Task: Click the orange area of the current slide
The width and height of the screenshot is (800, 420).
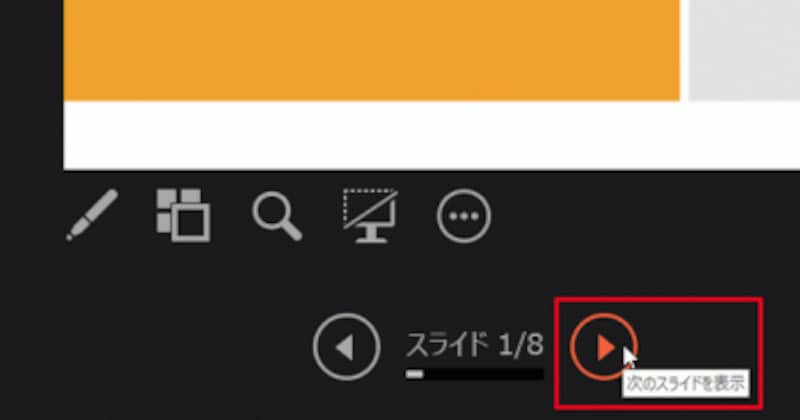Action: [371, 50]
